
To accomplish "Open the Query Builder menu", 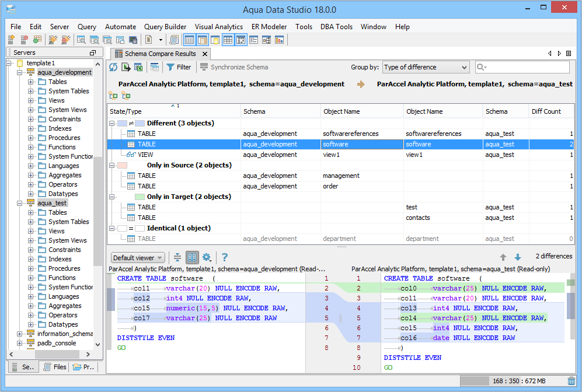I will (x=165, y=27).
